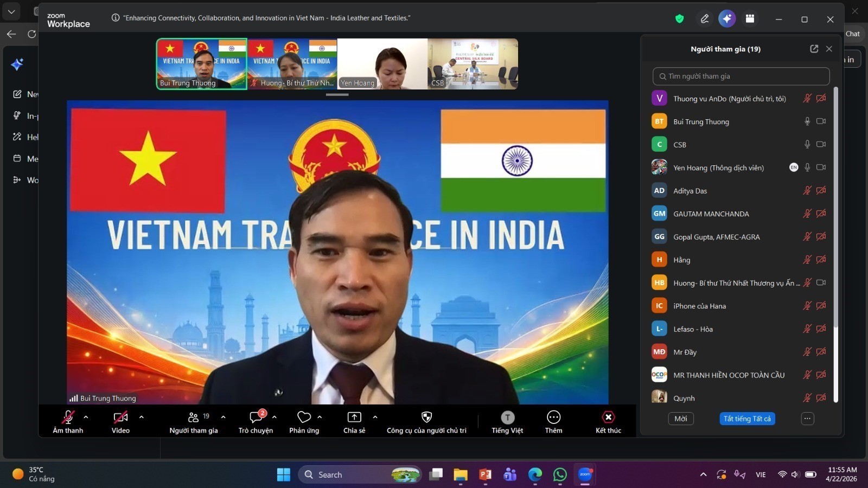The height and width of the screenshot is (488, 868).
Task: Open WhatsApp from the taskbar
Action: (560, 475)
